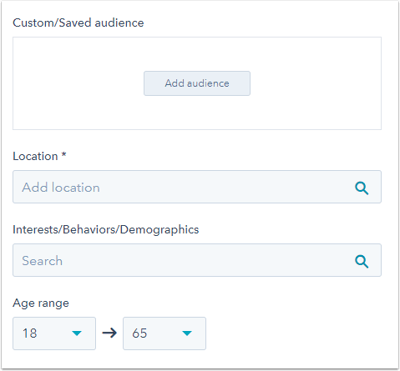This screenshot has width=400, height=371.
Task: Click the magnifier icon in Location field
Action: [362, 188]
